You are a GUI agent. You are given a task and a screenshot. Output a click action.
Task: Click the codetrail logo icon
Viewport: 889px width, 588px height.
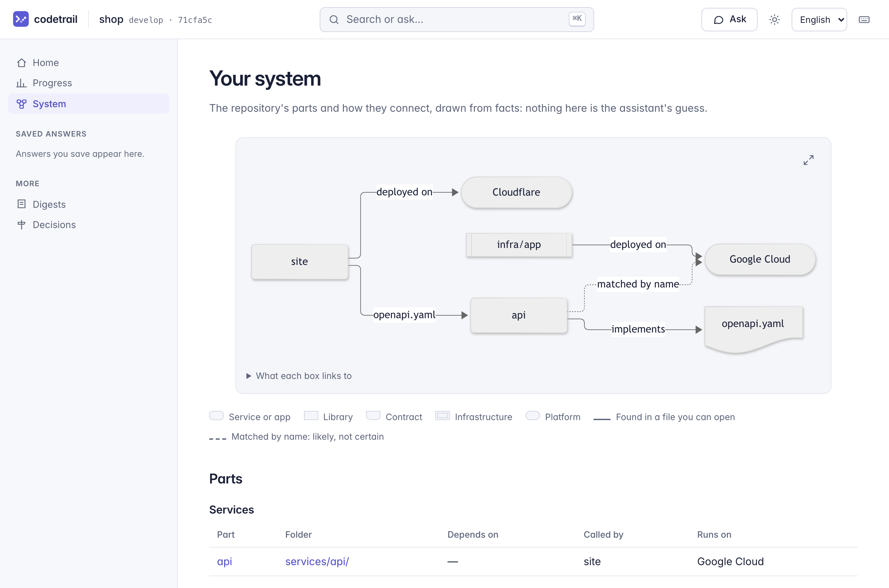point(21,19)
